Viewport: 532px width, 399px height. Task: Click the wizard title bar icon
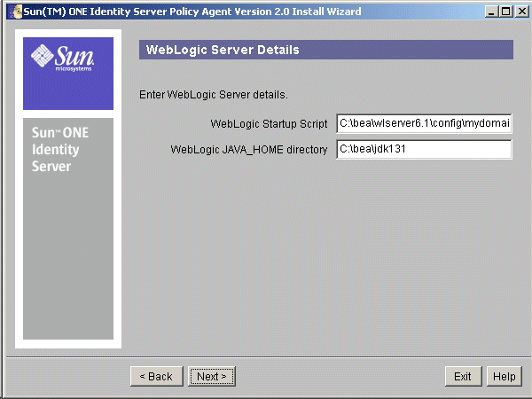pos(16,12)
